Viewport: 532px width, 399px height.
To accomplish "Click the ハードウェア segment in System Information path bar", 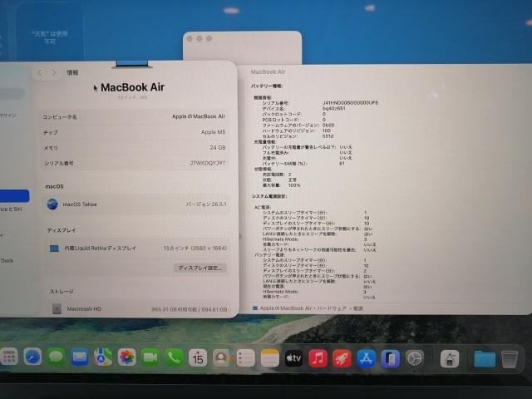I will click(331, 308).
